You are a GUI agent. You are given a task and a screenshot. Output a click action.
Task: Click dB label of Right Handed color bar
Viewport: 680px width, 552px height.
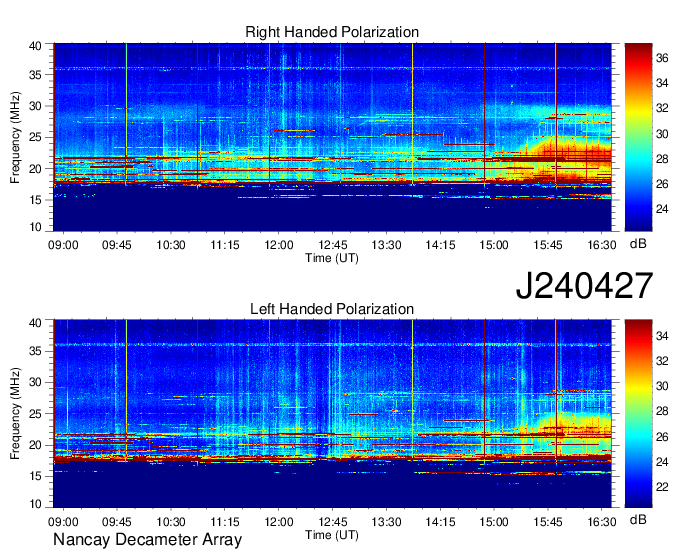coord(638,243)
